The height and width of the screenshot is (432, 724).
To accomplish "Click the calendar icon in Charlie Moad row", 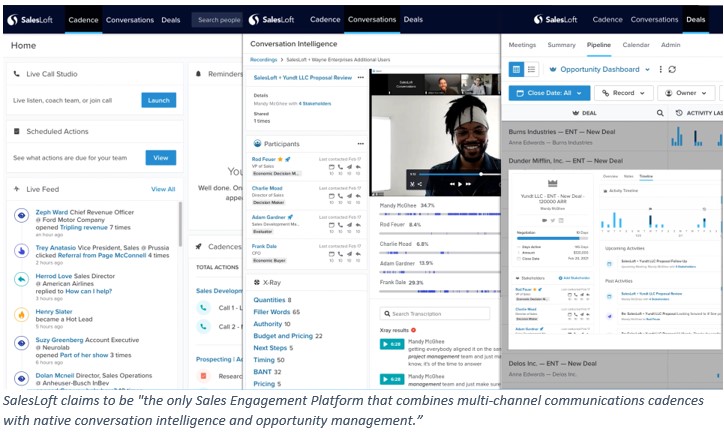I will pos(332,196).
